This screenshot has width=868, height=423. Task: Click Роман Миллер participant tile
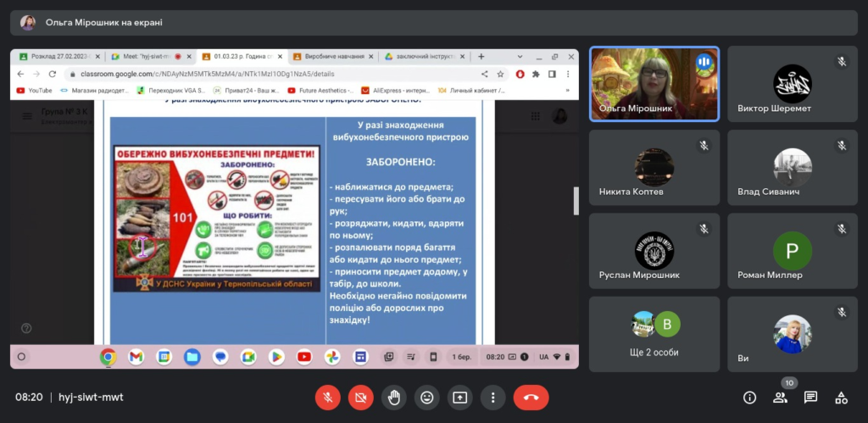click(x=793, y=251)
